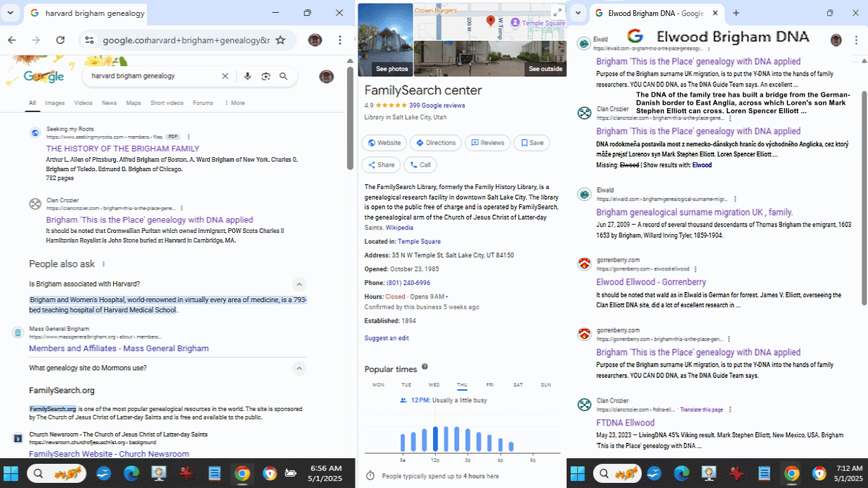This screenshot has width=868, height=488.
Task: Open more options for Clan Crozier result
Action: click(182, 208)
